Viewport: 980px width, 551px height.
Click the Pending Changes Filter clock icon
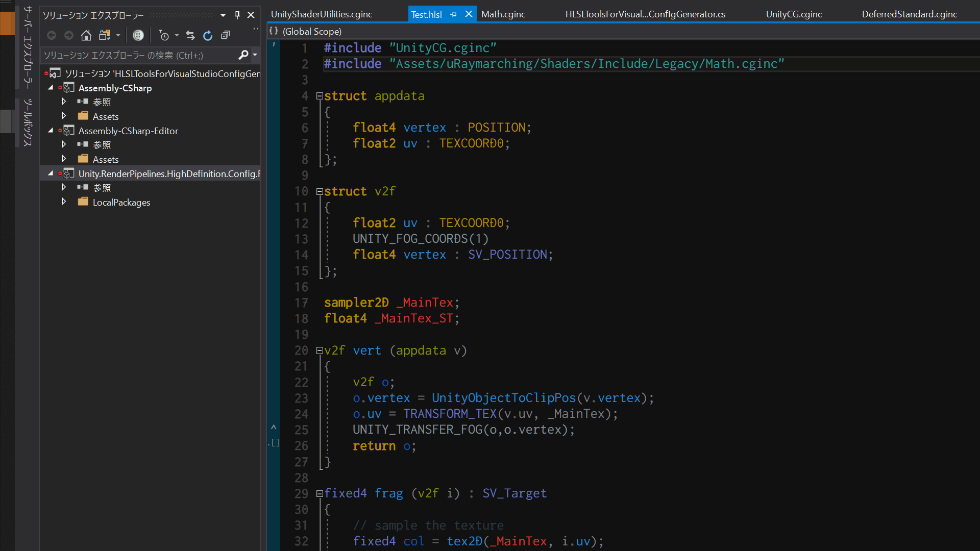click(164, 35)
